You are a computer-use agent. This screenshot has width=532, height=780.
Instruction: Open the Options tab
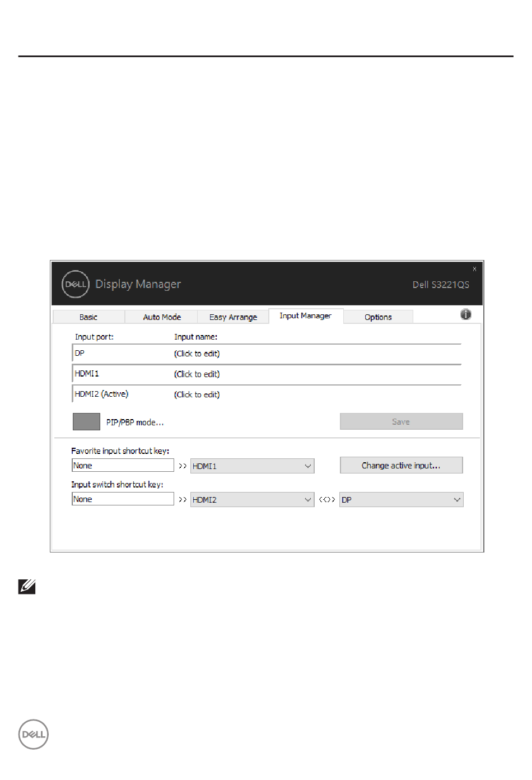tap(378, 317)
